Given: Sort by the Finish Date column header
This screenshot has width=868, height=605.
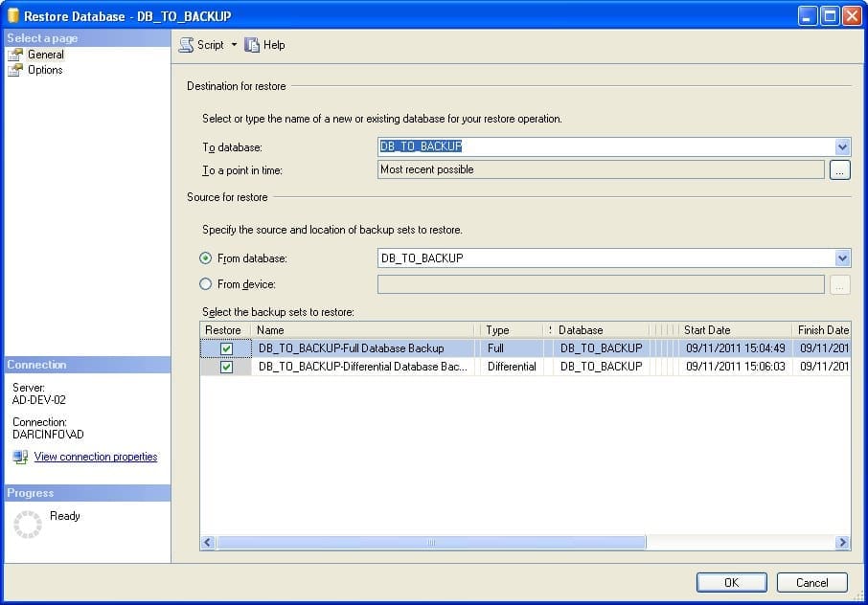Looking at the screenshot, I should click(822, 330).
